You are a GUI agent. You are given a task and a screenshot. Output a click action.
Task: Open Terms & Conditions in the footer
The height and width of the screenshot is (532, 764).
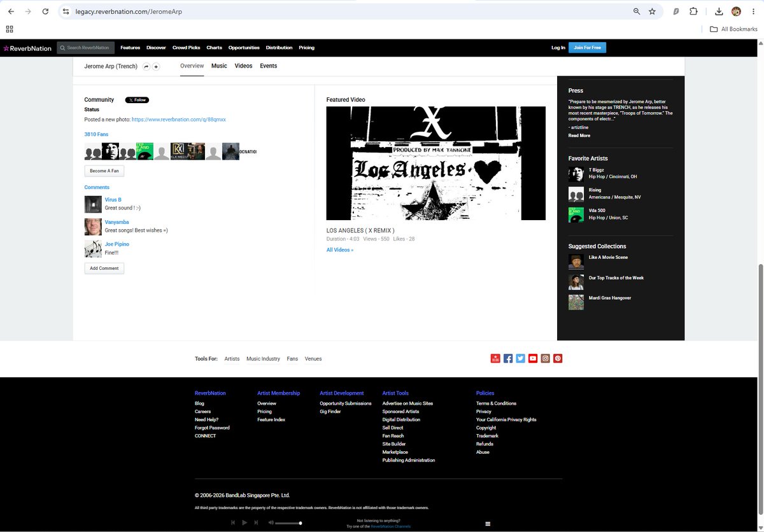coord(496,403)
